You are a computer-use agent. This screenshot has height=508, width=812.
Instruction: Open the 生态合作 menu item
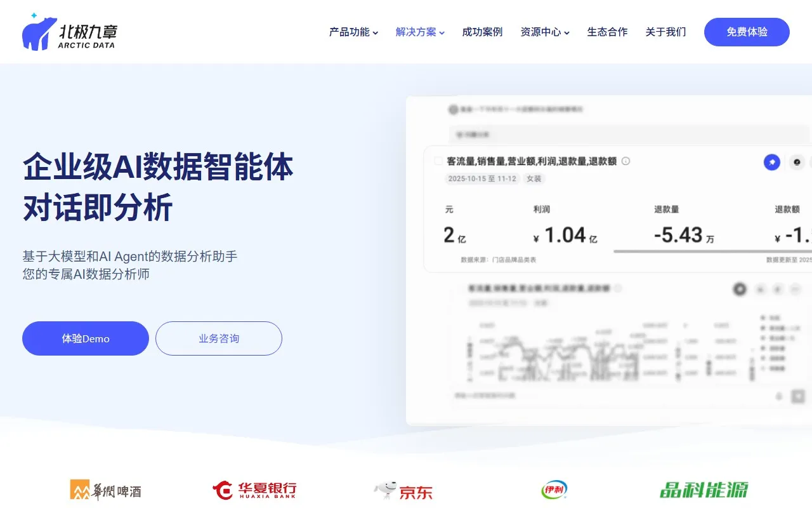[607, 32]
